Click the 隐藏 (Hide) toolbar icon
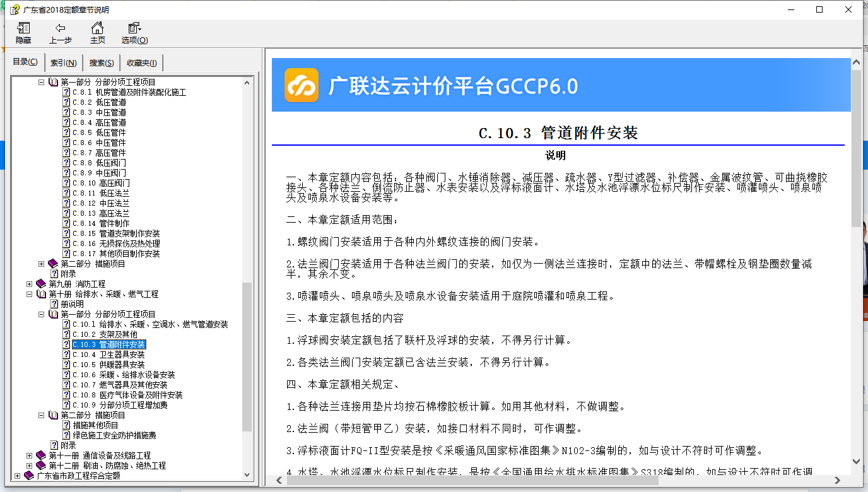This screenshot has height=492, width=868. point(23,28)
